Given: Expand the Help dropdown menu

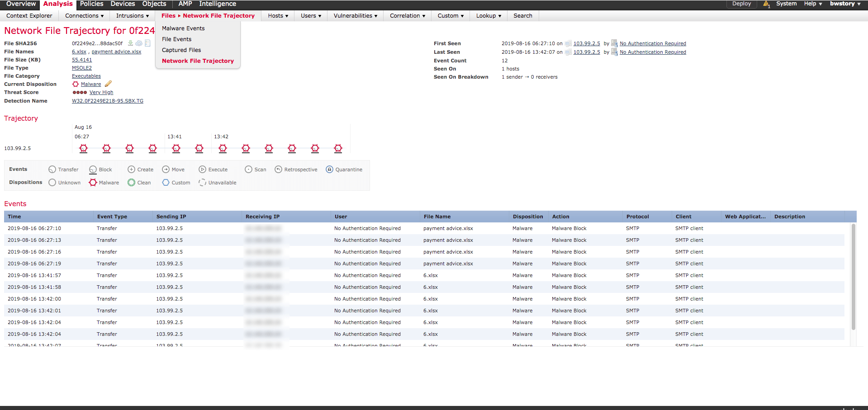Looking at the screenshot, I should 813,4.
